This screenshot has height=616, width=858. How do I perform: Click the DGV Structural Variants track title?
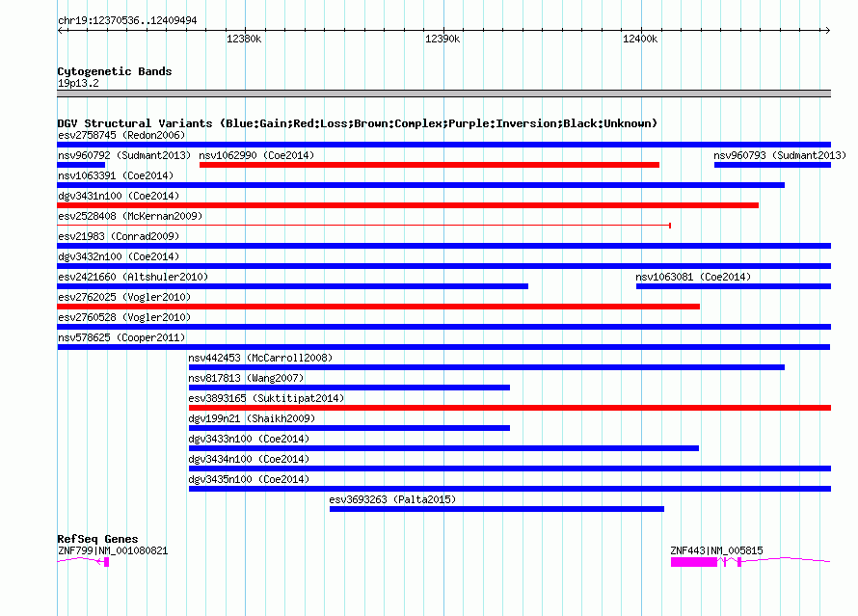click(358, 123)
